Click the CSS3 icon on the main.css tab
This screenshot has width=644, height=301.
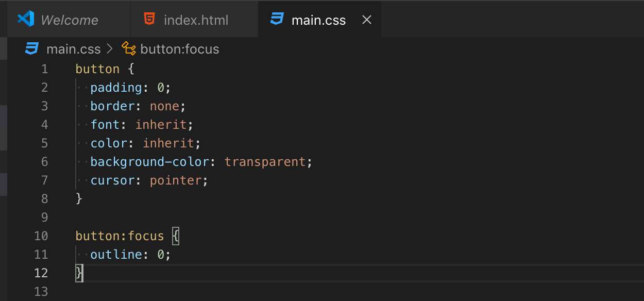coord(277,20)
